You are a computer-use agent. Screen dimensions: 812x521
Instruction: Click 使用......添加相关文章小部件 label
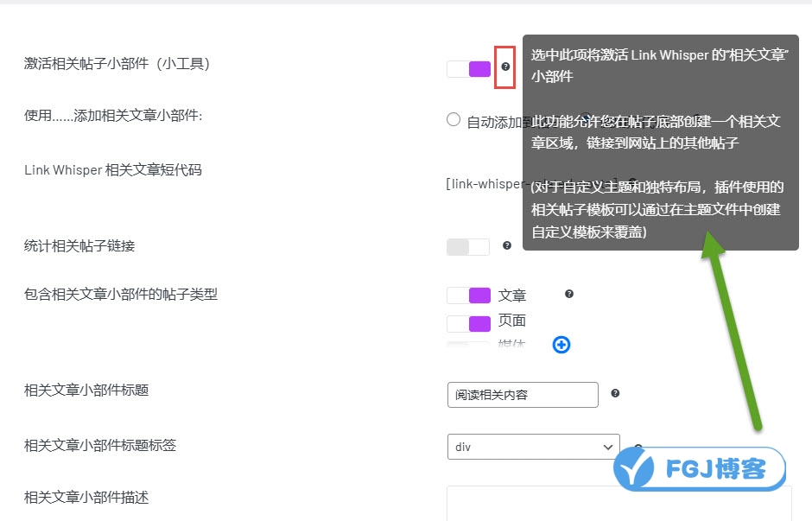(113, 116)
